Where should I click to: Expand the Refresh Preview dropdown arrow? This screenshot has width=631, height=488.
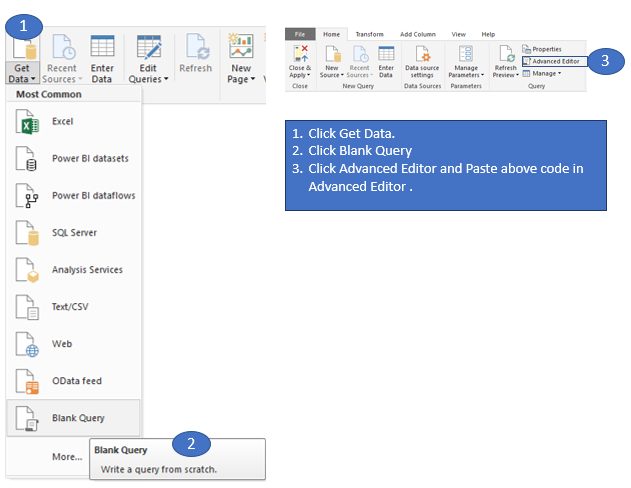click(517, 75)
